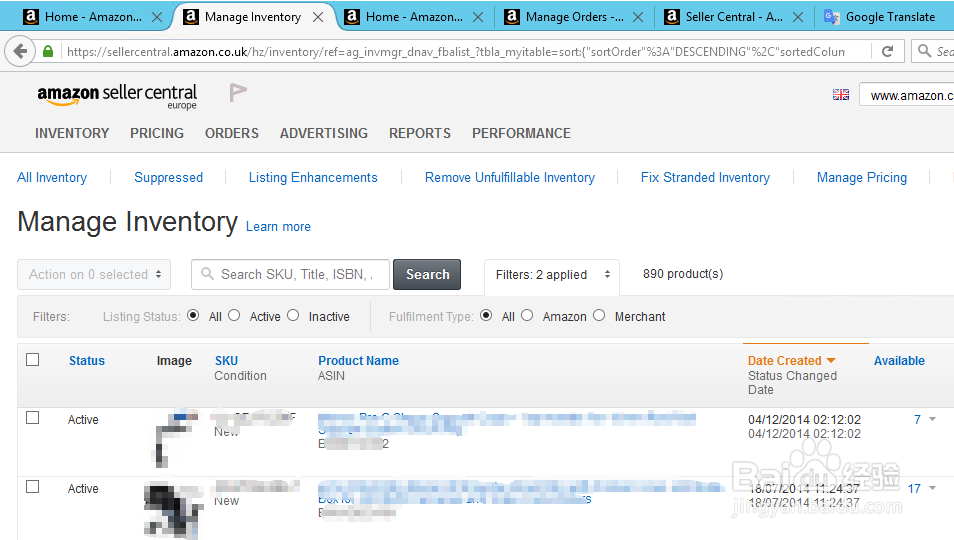The width and height of the screenshot is (954, 540).
Task: Click the 890 product(s) count text
Action: (683, 274)
